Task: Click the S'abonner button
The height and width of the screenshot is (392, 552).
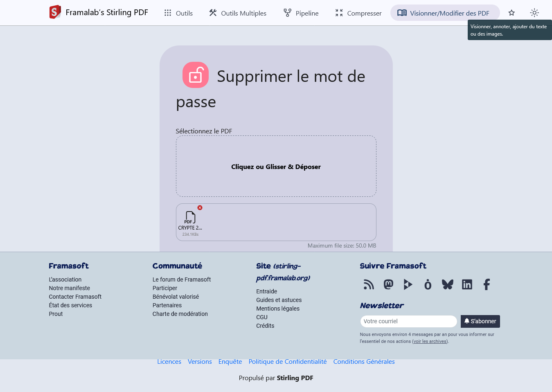Action: (480, 321)
